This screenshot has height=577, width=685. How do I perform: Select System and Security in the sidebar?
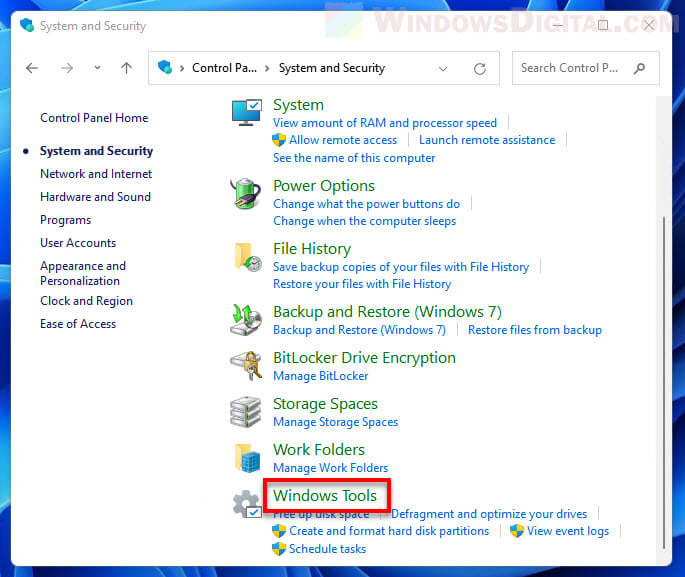point(97,151)
